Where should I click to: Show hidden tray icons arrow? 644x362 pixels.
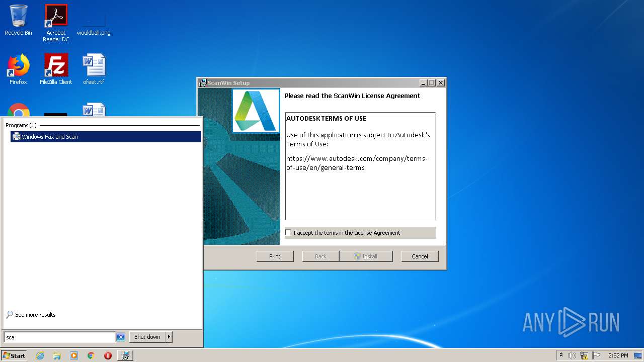[561, 355]
